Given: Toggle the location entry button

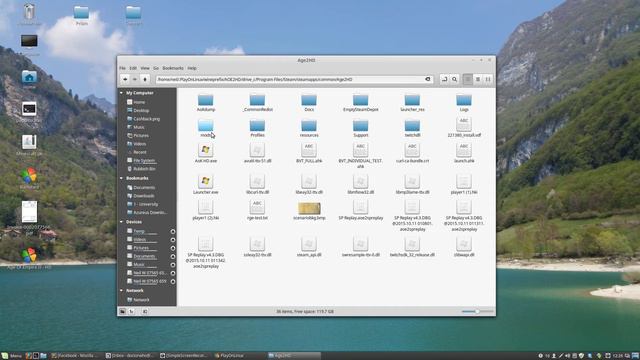Looking at the screenshot, I should tap(444, 79).
